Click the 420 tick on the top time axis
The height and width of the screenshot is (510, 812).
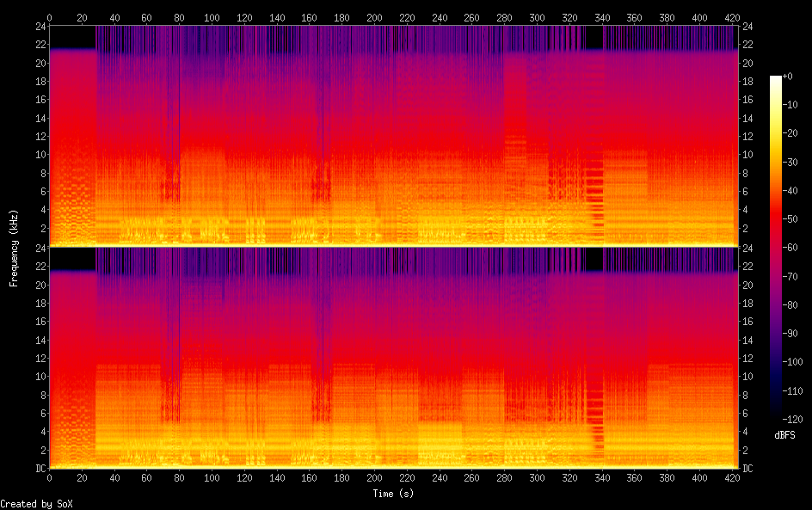(x=732, y=17)
